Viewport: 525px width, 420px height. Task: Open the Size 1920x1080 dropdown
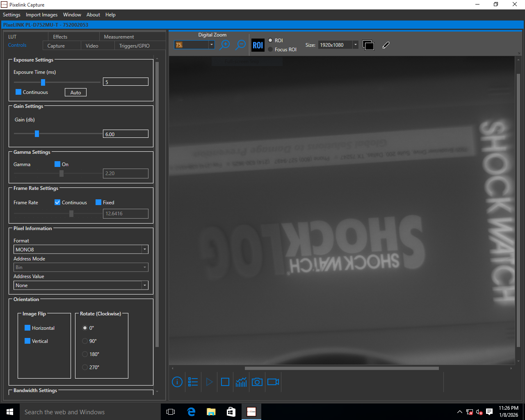(x=355, y=45)
